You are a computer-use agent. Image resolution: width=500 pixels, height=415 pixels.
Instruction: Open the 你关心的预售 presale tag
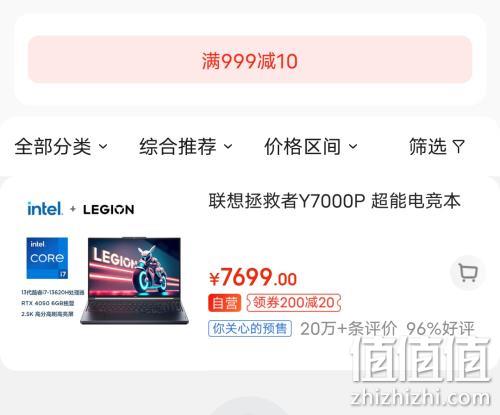250,329
